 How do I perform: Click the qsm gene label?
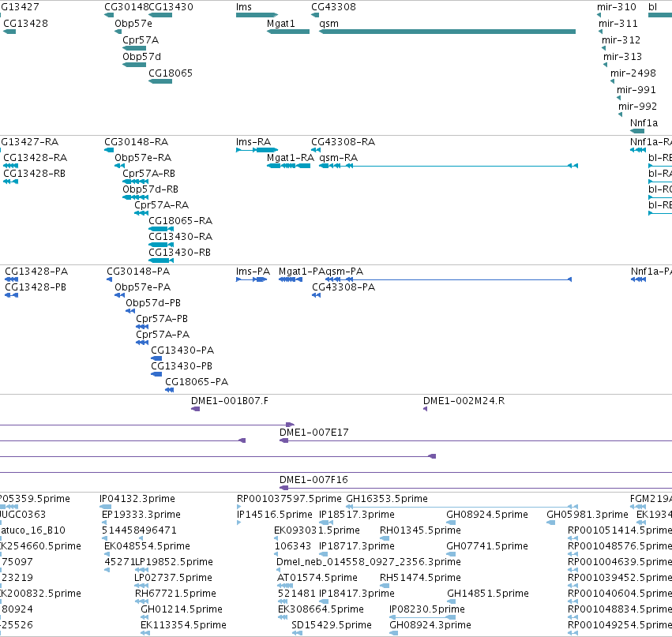pos(328,24)
